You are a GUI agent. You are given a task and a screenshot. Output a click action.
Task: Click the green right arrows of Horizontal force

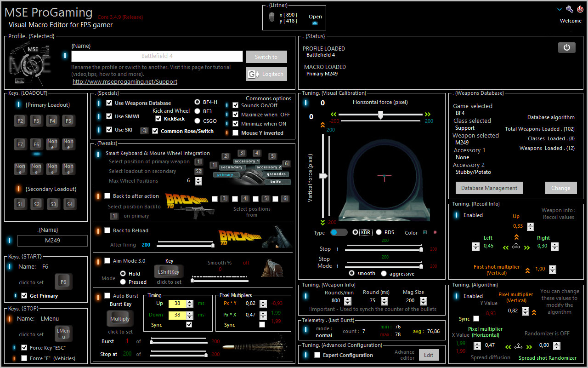pyautogui.click(x=428, y=114)
